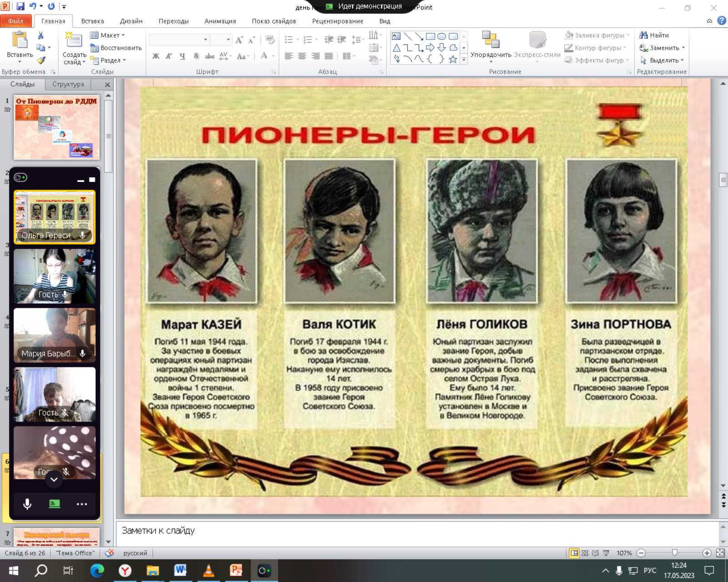Expand more participants chevron in meeting panel
The width and height of the screenshot is (728, 582).
tap(54, 479)
